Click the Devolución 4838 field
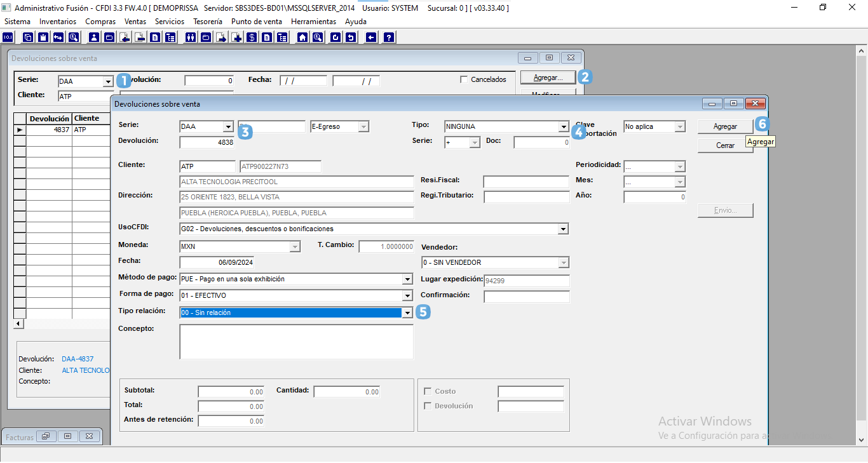 [207, 143]
